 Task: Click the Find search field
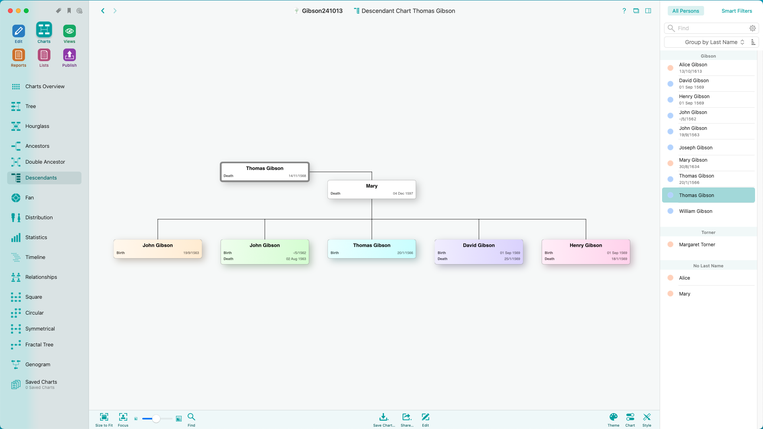(x=708, y=28)
